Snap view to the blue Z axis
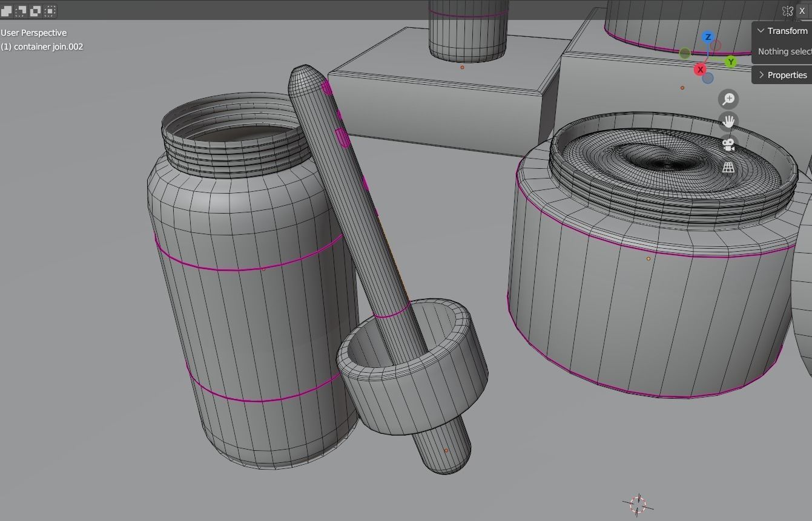Screen dimensions: 812x521 click(707, 37)
